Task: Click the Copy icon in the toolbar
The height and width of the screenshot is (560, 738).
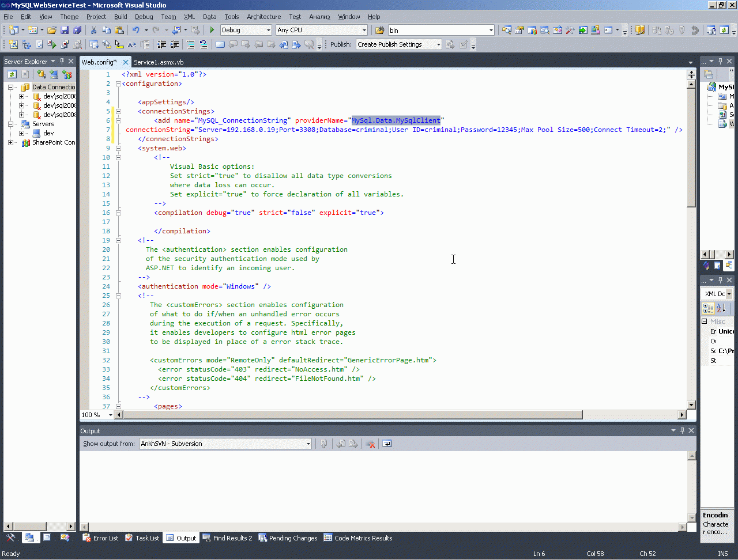Action: [106, 30]
